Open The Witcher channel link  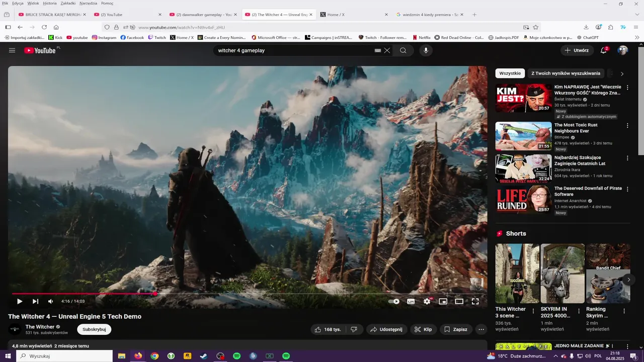(x=40, y=327)
